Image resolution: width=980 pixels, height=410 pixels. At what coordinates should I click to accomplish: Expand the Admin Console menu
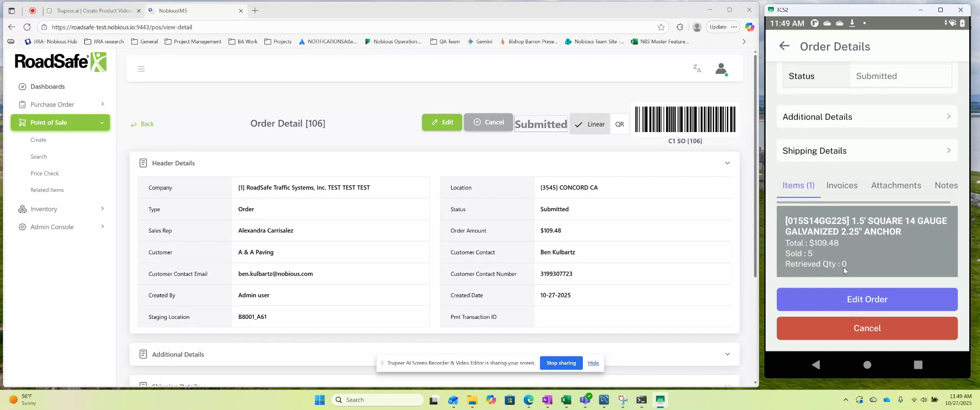pyautogui.click(x=60, y=227)
